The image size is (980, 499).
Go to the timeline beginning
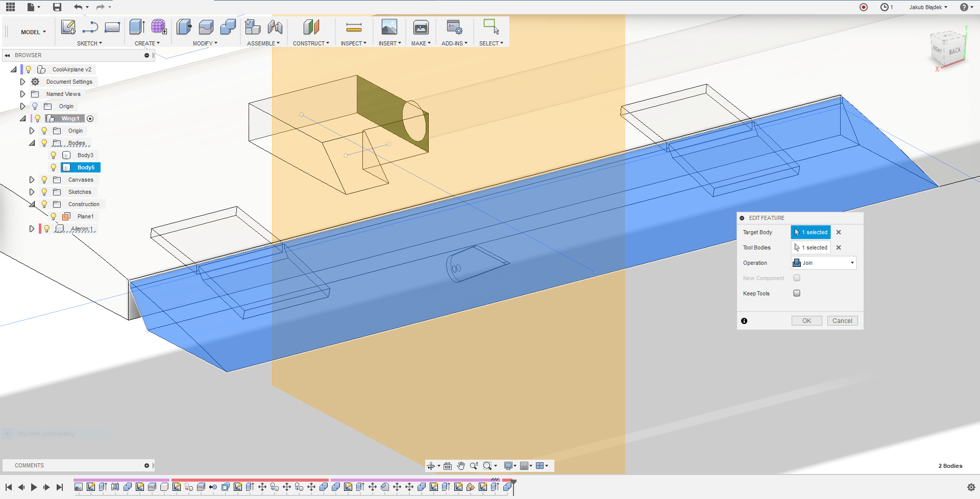(x=9, y=487)
